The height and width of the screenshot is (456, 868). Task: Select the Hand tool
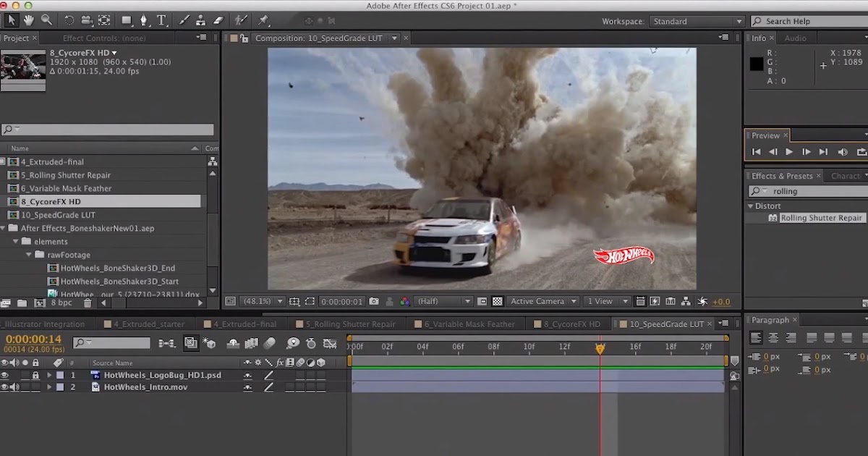pyautogui.click(x=29, y=20)
